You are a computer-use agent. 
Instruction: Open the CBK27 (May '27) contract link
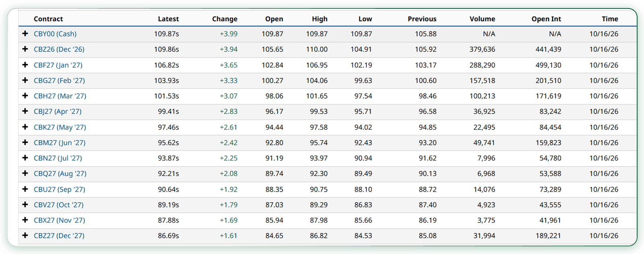pos(60,127)
